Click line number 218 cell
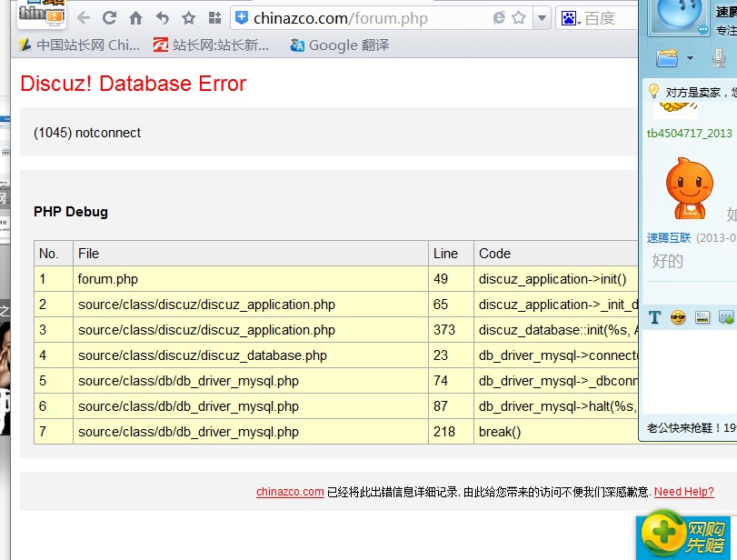 451,432
